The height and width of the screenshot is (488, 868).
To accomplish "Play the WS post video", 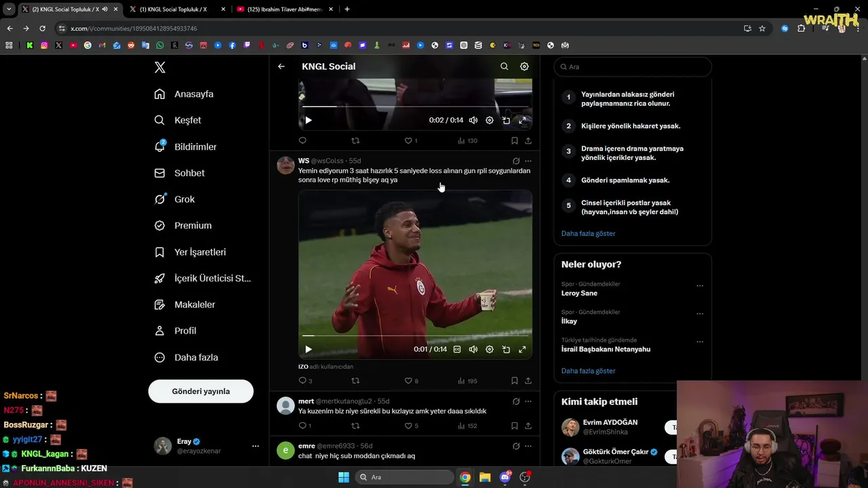I will [308, 349].
